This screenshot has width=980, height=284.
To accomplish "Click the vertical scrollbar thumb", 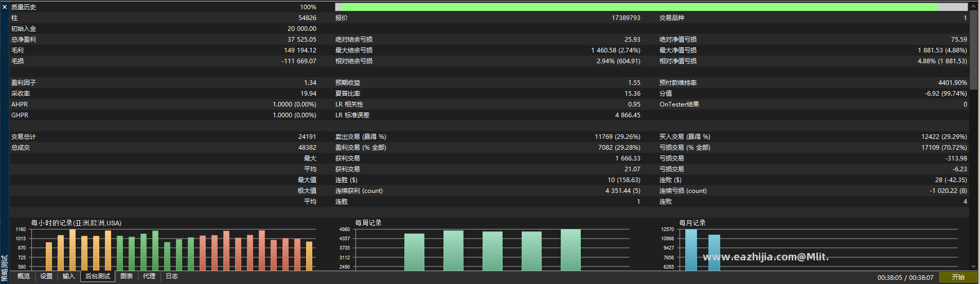I will (973, 50).
